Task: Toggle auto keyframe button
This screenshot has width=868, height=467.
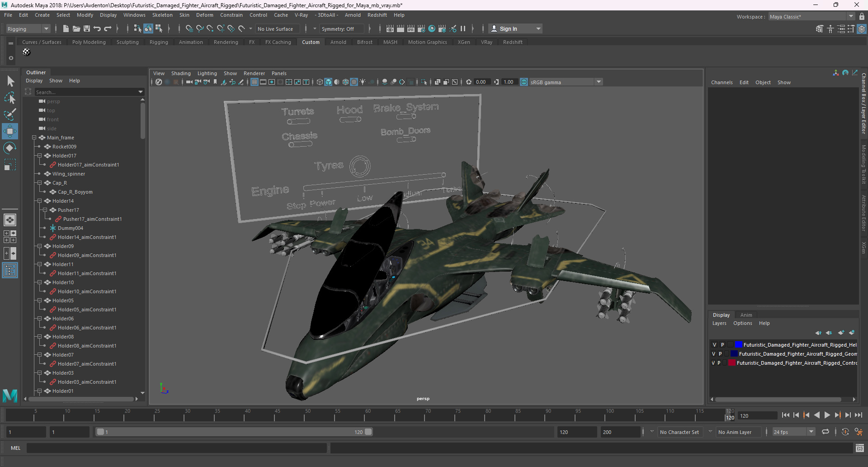Action: click(x=845, y=432)
